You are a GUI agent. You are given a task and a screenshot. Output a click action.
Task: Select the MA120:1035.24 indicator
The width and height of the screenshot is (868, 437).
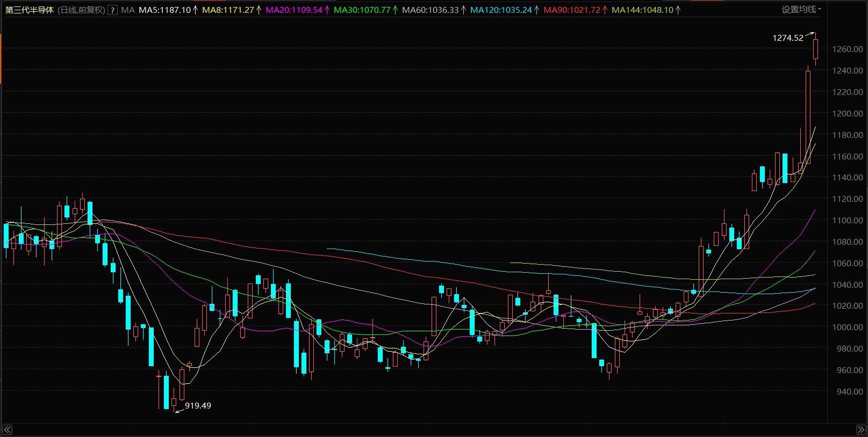coord(505,10)
